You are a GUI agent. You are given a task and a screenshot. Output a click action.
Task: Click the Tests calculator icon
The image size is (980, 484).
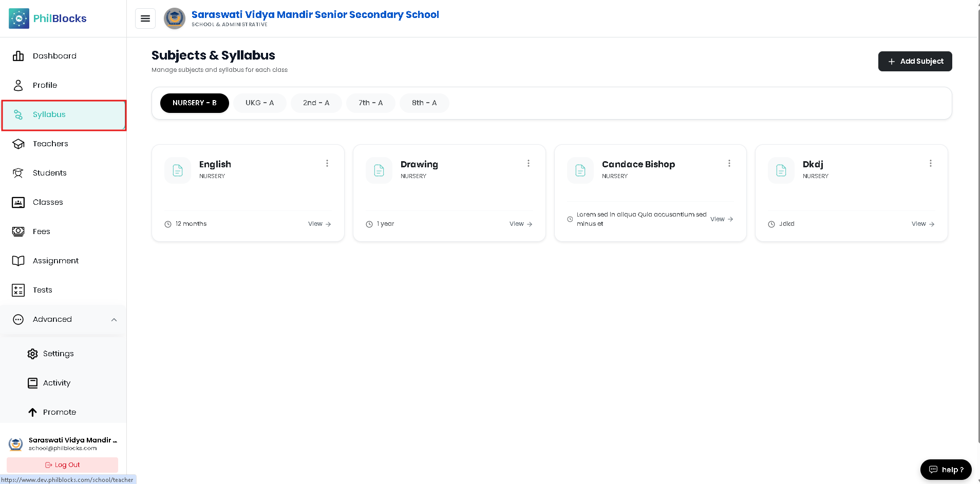pos(18,290)
